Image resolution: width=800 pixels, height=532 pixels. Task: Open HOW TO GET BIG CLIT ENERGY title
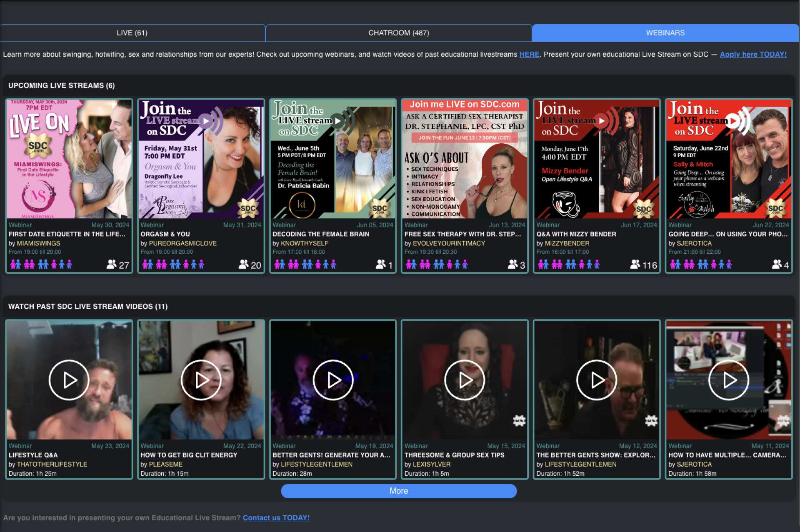point(189,455)
